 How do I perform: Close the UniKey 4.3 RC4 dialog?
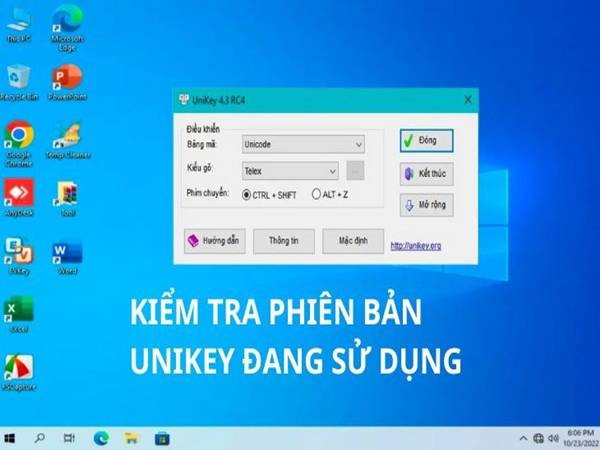click(x=468, y=100)
